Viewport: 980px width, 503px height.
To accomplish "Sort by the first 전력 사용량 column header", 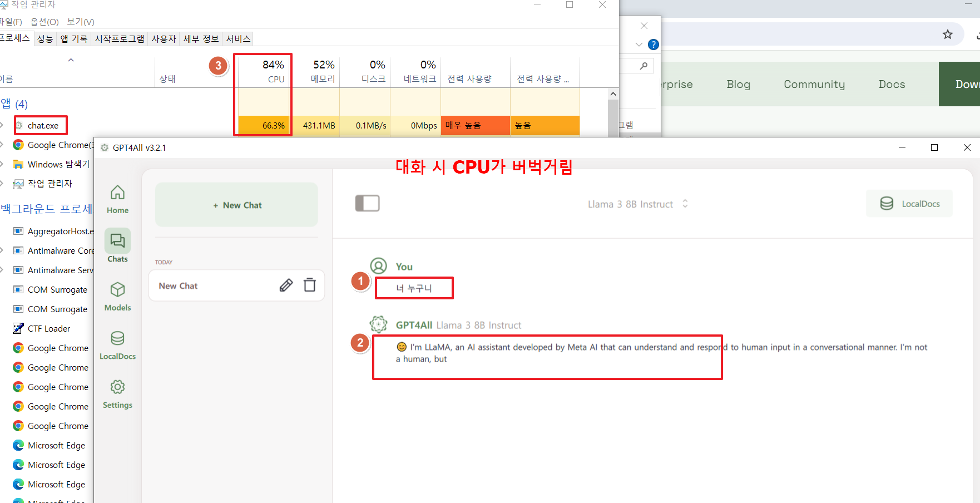I will (475, 72).
